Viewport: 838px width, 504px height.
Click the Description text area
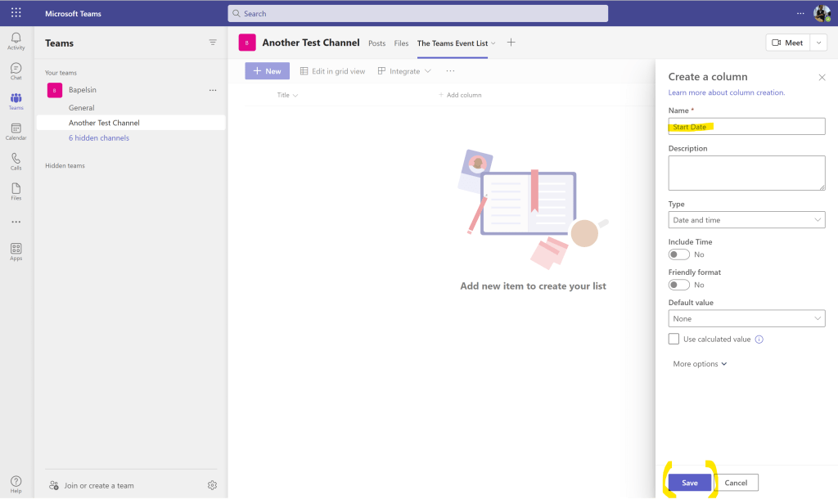pos(746,173)
